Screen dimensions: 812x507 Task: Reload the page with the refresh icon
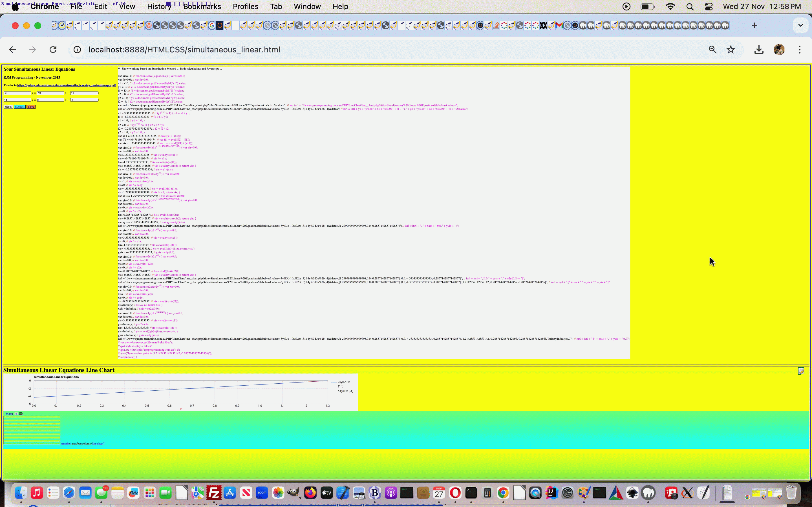click(53, 50)
